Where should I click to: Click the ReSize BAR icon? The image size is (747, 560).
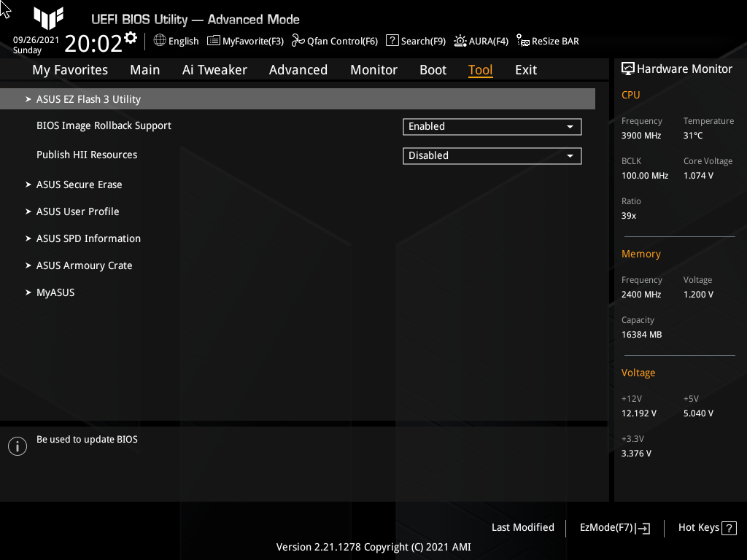(x=522, y=42)
